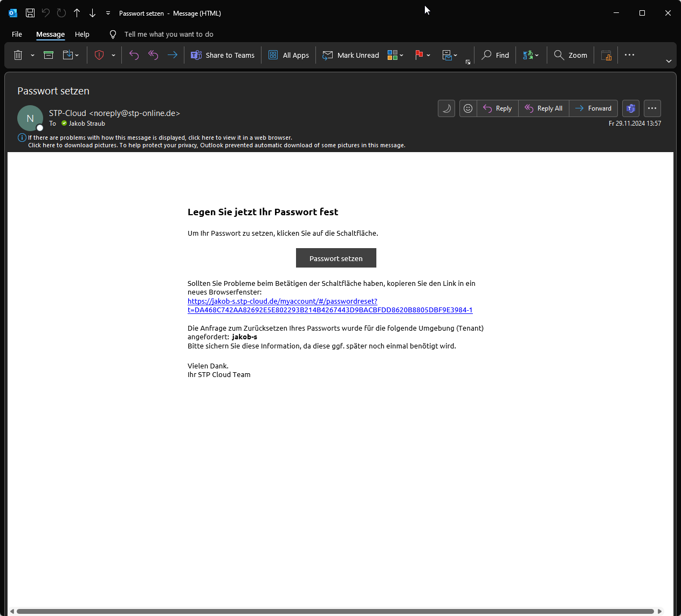
Task: Go to Next Item down arrow
Action: point(93,13)
